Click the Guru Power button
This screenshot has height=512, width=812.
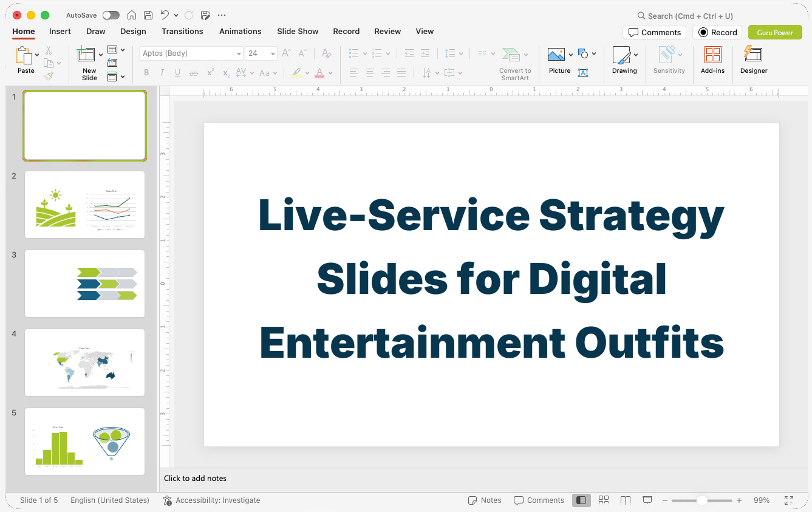tap(775, 32)
